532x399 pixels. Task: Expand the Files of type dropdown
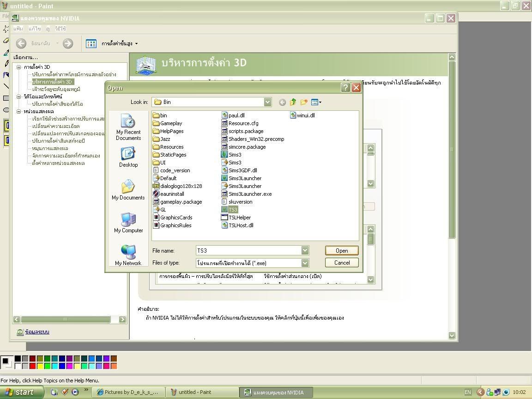click(305, 263)
